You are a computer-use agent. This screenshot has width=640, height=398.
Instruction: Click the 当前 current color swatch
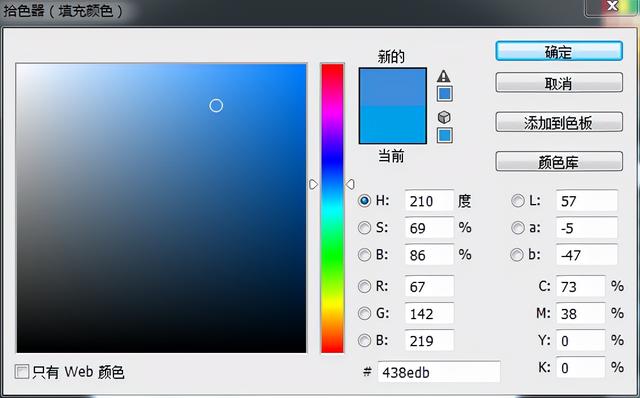393,125
